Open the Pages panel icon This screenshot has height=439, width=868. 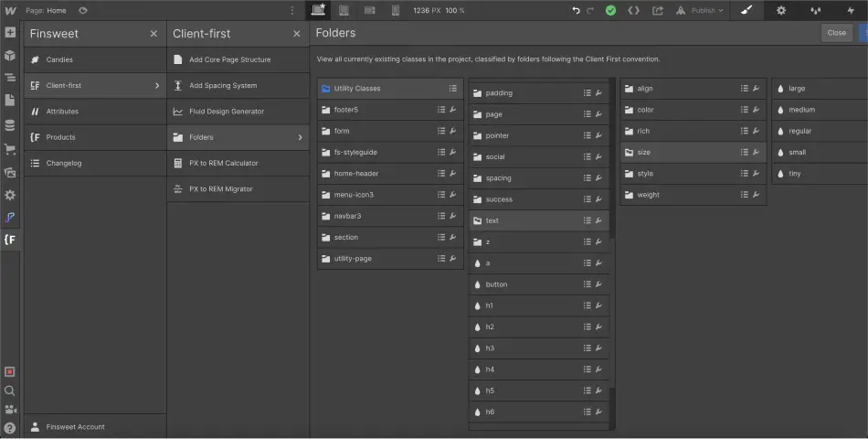10,101
